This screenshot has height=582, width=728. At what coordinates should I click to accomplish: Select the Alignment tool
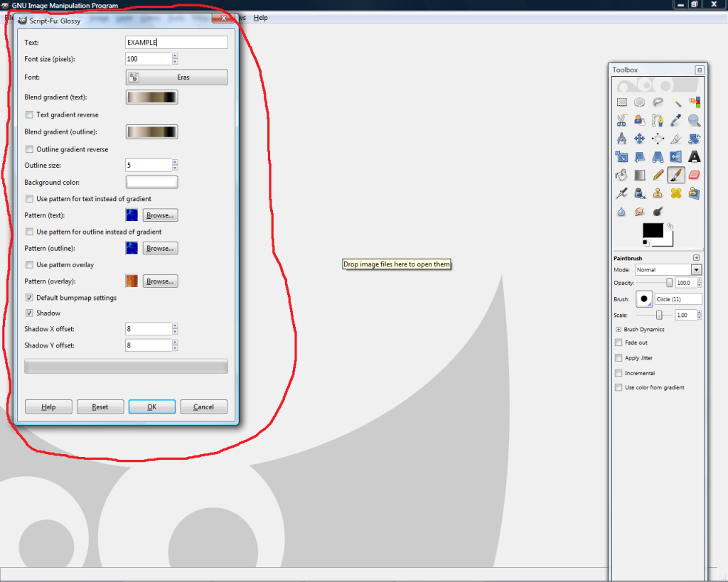pos(658,139)
